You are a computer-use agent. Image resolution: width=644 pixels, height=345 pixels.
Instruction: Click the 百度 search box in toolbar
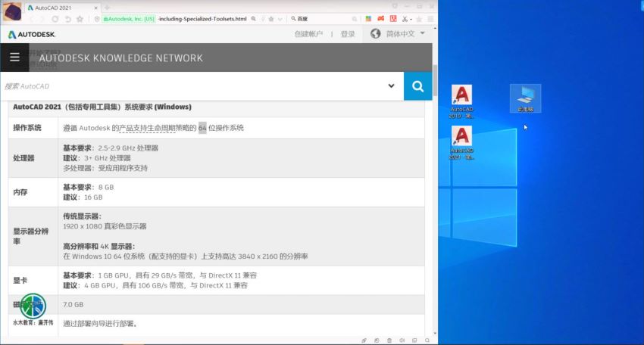coord(324,19)
